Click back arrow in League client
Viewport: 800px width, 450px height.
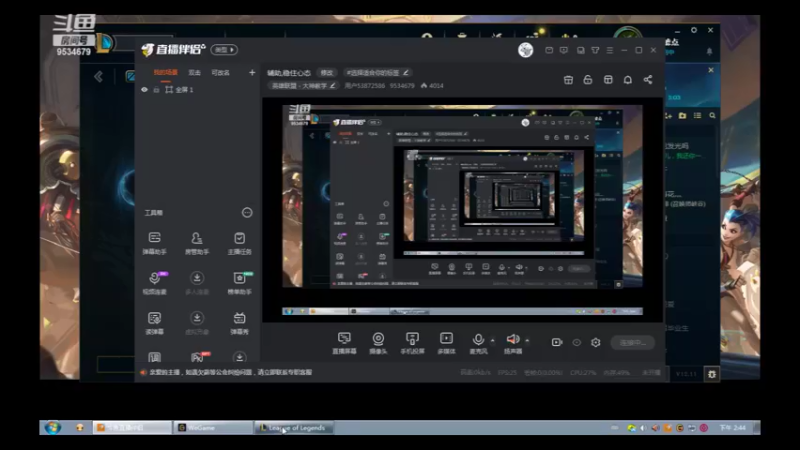tap(98, 77)
